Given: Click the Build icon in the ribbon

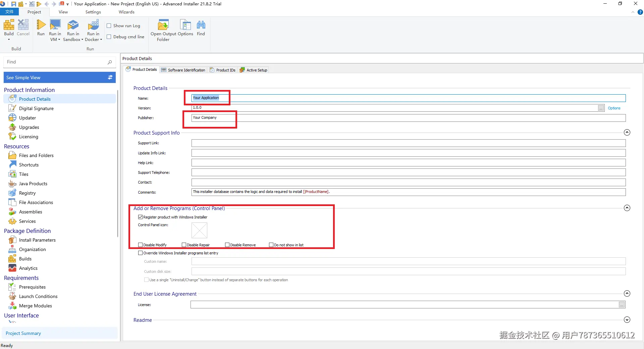Looking at the screenshot, I should pyautogui.click(x=9, y=25).
